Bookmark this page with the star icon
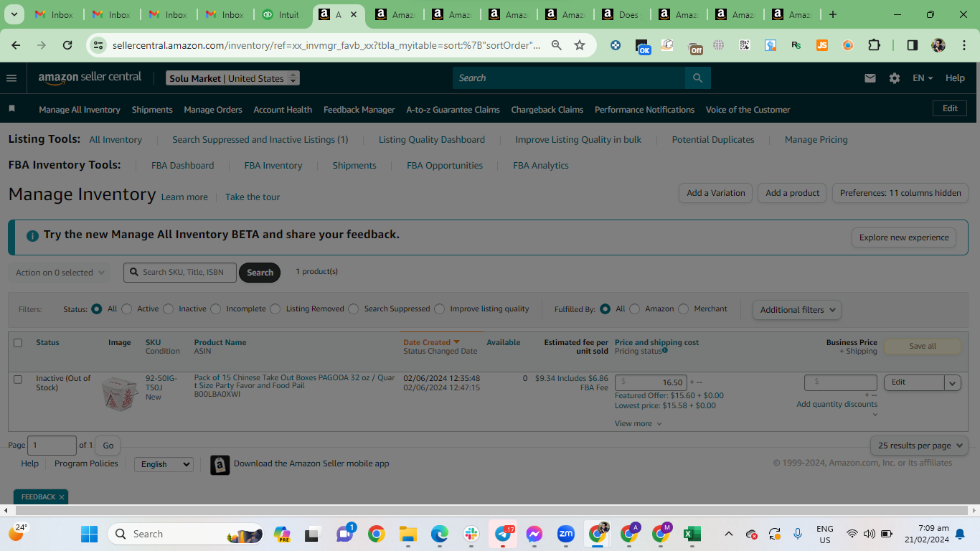Image resolution: width=980 pixels, height=551 pixels. point(580,45)
